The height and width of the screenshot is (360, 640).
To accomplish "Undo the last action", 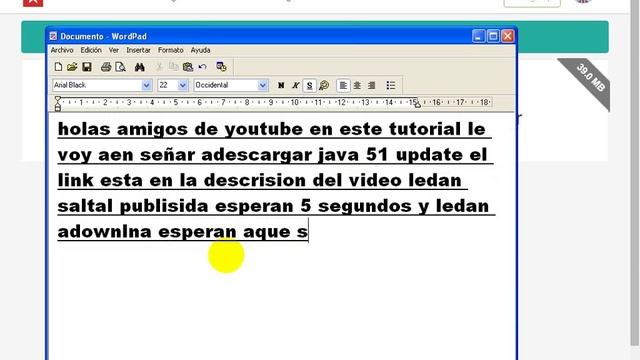I will [x=202, y=67].
